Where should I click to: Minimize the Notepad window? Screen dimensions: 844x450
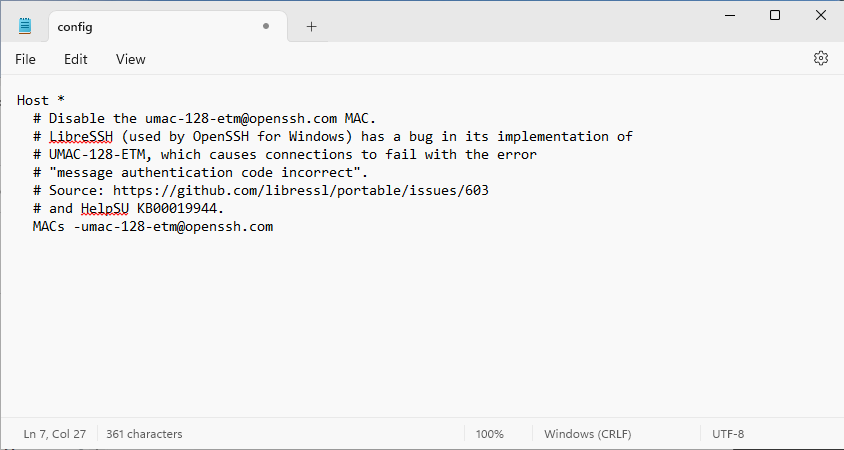coord(729,15)
